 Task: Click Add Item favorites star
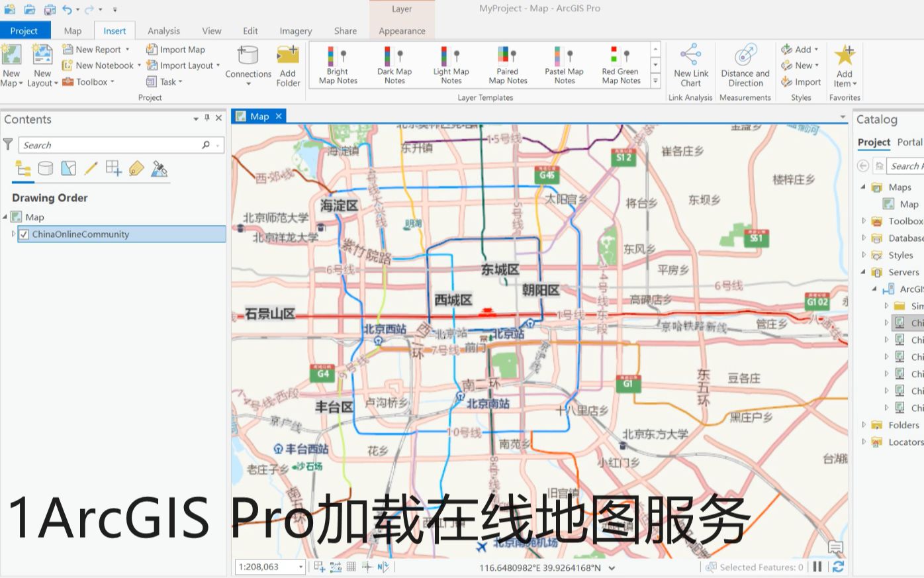(x=845, y=63)
